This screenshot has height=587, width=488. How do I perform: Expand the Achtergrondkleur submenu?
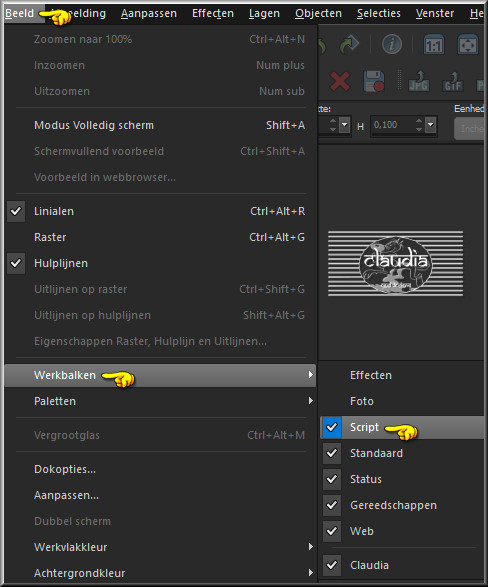(160, 573)
